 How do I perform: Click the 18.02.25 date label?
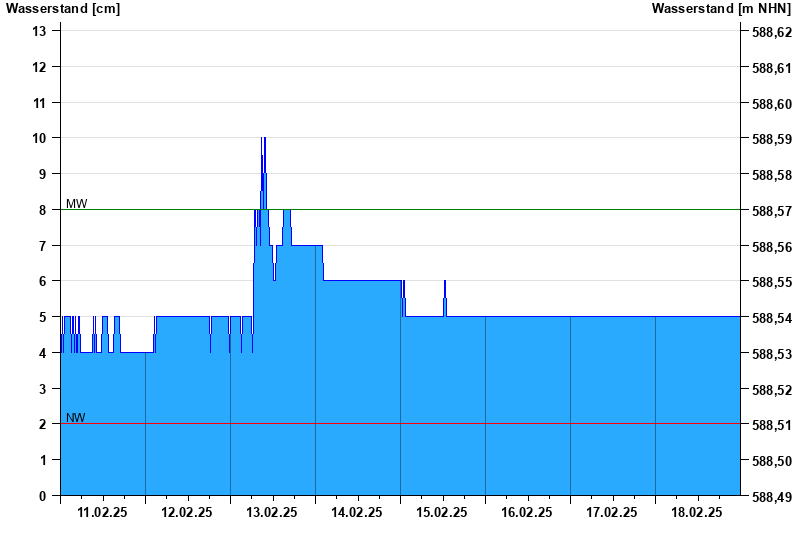point(696,512)
